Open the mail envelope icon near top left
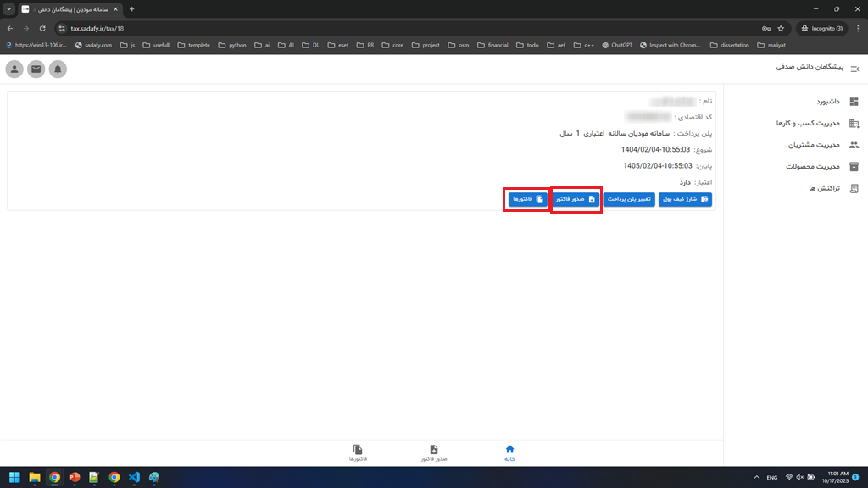868x488 pixels. point(36,69)
